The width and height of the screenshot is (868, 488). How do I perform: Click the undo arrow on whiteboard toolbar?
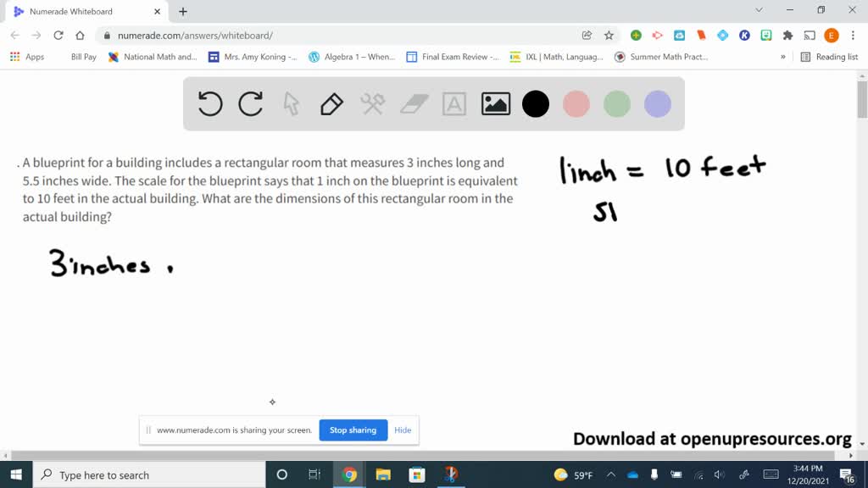pyautogui.click(x=210, y=104)
